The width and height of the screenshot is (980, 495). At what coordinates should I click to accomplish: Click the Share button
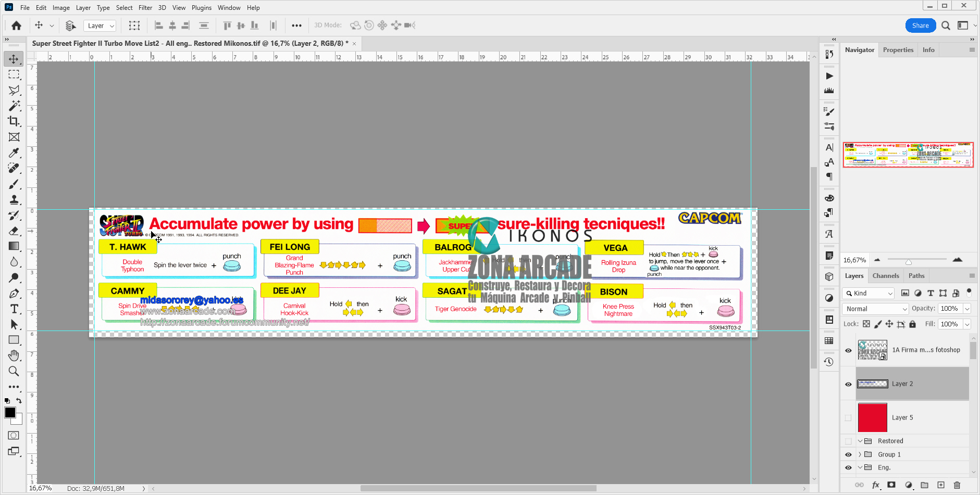(x=921, y=25)
